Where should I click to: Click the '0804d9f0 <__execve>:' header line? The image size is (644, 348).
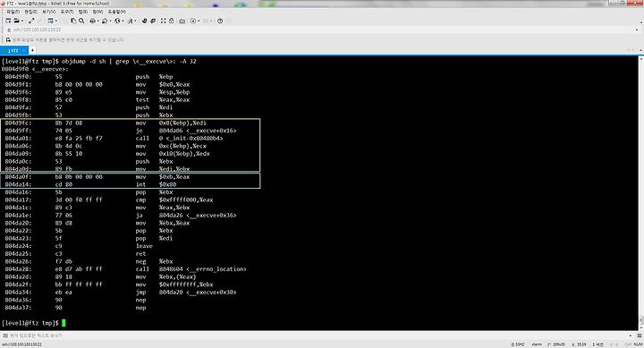click(35, 69)
